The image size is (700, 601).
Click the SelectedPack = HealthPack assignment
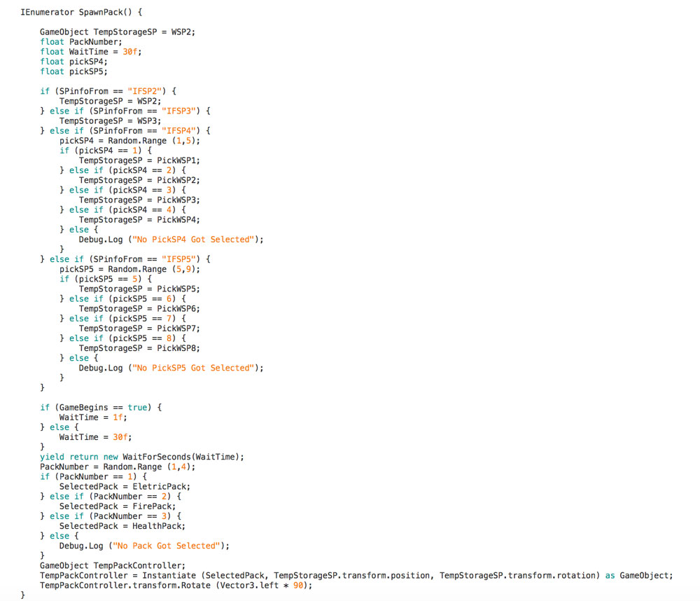(x=122, y=525)
